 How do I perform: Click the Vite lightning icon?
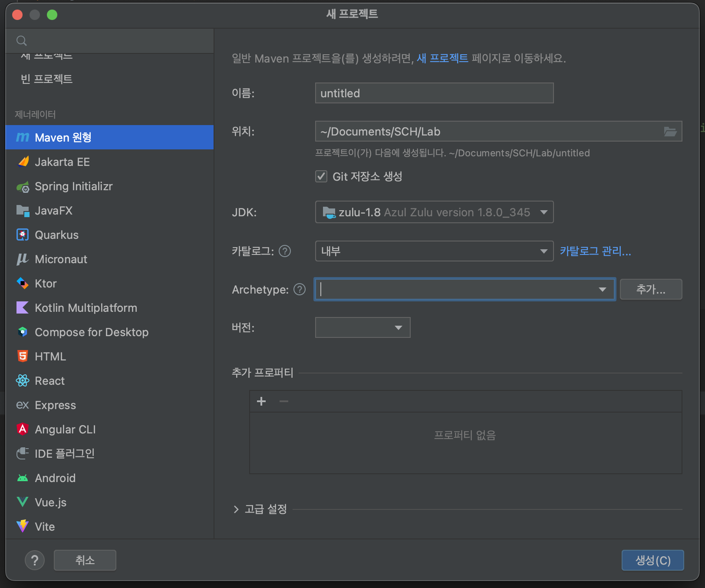tap(23, 526)
